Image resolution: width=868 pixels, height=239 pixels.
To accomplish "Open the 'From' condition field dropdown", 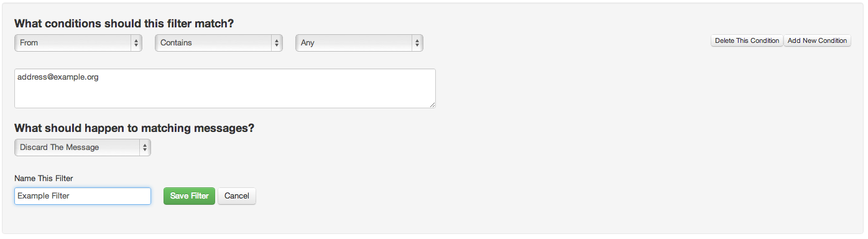I will (78, 43).
